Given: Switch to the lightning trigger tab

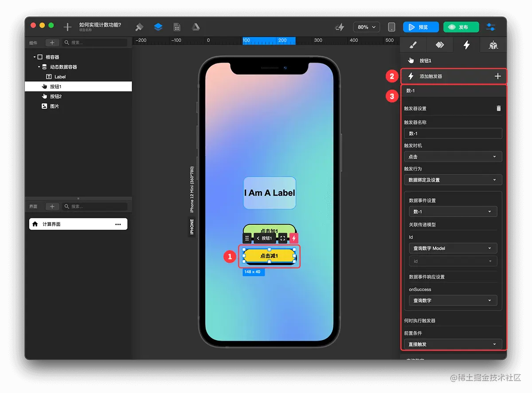Looking at the screenshot, I should pos(466,45).
